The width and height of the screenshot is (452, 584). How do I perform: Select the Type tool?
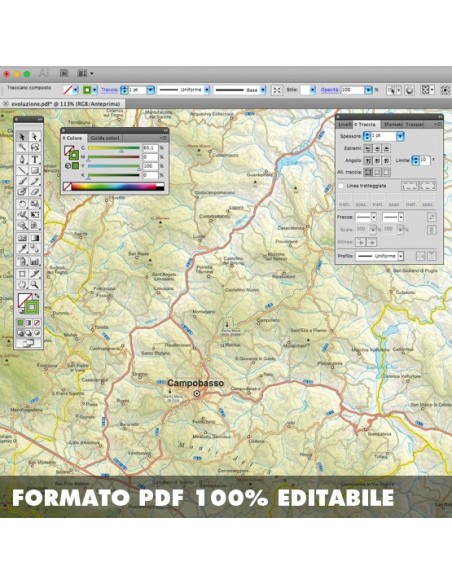pyautogui.click(x=35, y=159)
